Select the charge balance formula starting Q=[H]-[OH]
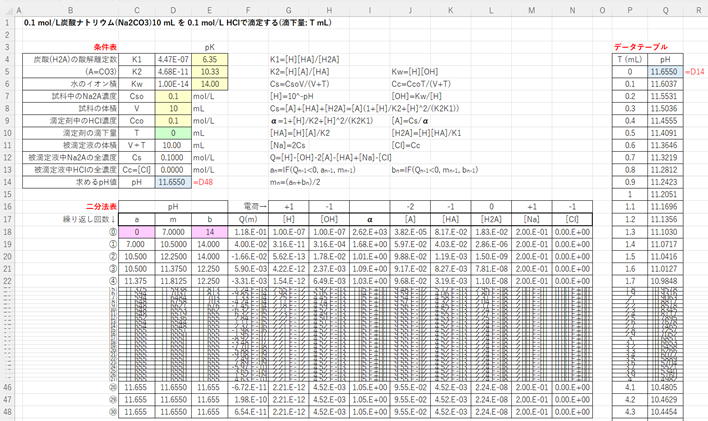 point(331,158)
